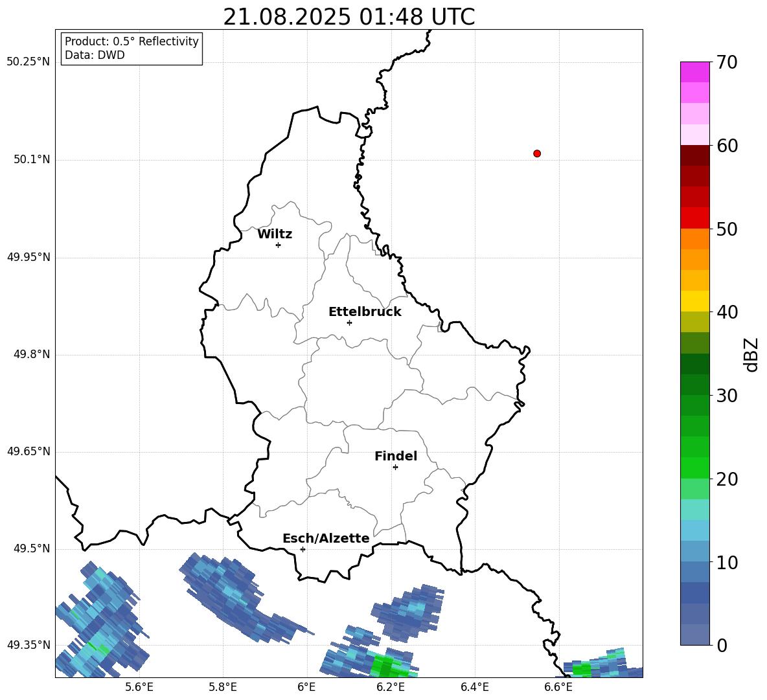Viewport: 767px width, 700px height.
Task: Click the dBZ colorbar axis label
Action: 750,354
